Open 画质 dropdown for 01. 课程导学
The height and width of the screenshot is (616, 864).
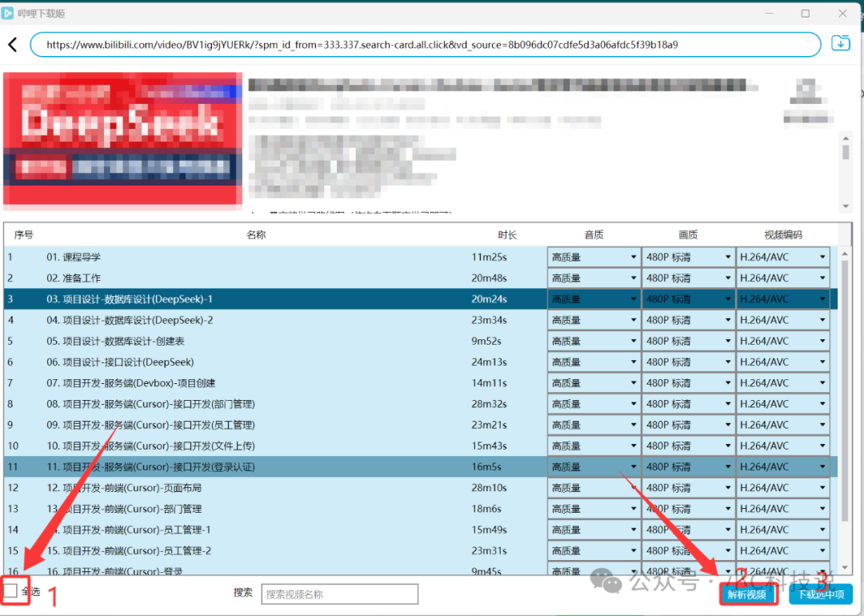[688, 257]
